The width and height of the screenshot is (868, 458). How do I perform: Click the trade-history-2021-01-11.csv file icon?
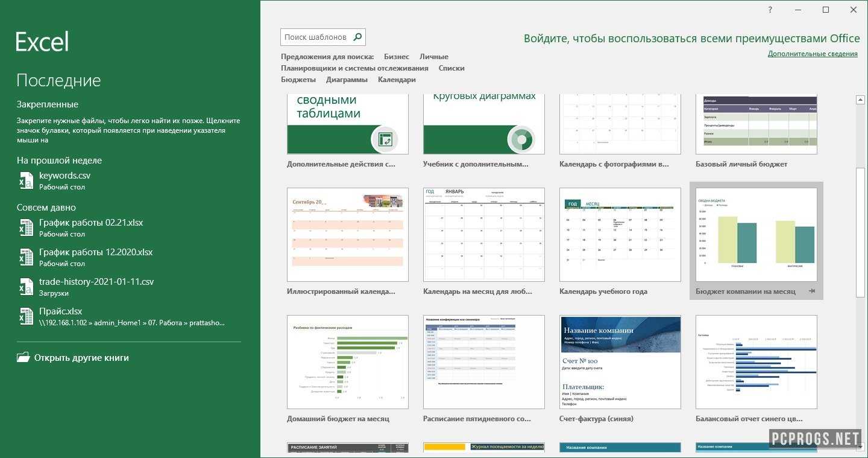tap(26, 287)
